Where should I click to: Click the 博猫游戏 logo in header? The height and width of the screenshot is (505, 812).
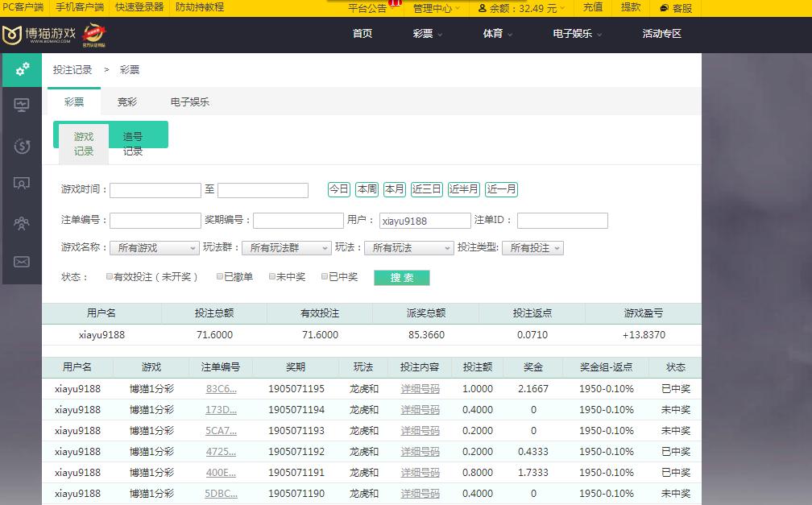click(x=40, y=35)
